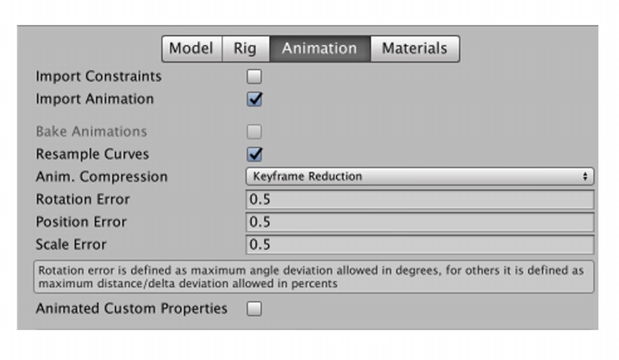Select the Animation tab
Image resolution: width=619 pixels, height=360 pixels.
[x=320, y=49]
